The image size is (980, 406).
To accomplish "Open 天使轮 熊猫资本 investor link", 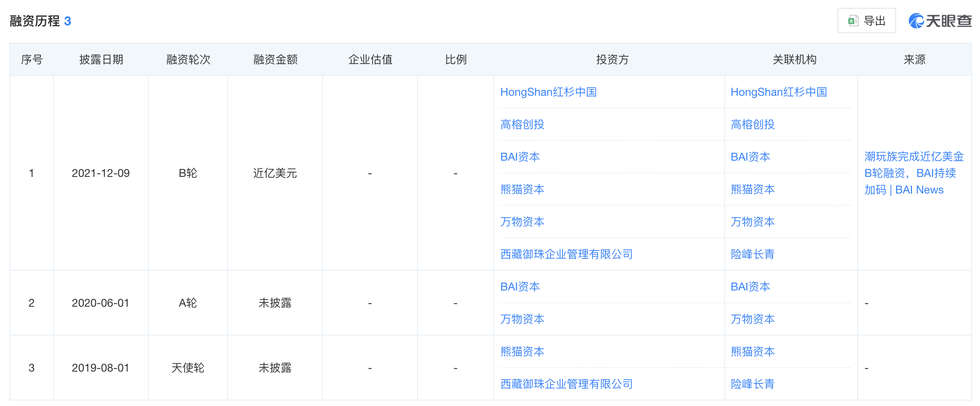I will point(522,352).
